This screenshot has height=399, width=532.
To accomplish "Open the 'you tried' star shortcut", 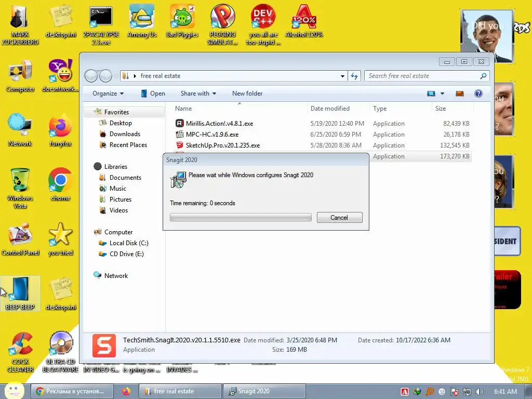I will [x=60, y=239].
